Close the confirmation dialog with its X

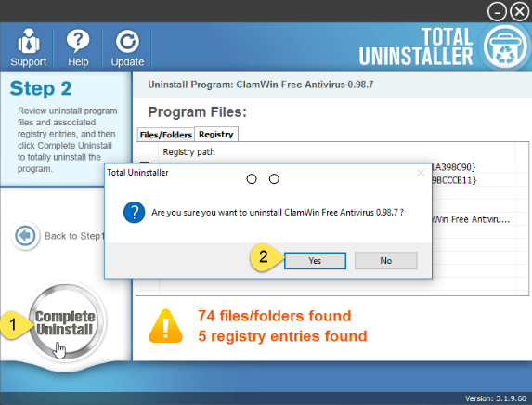tap(421, 173)
